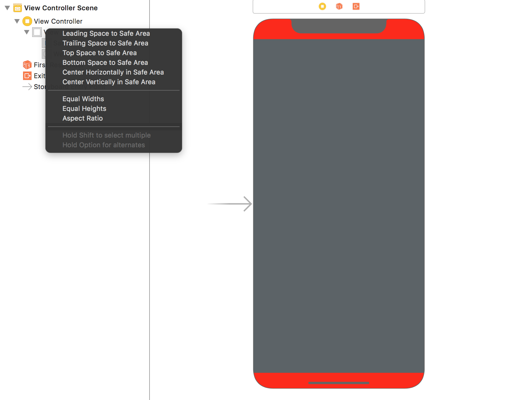
Task: Select the Exit row in outline
Action: click(x=39, y=76)
